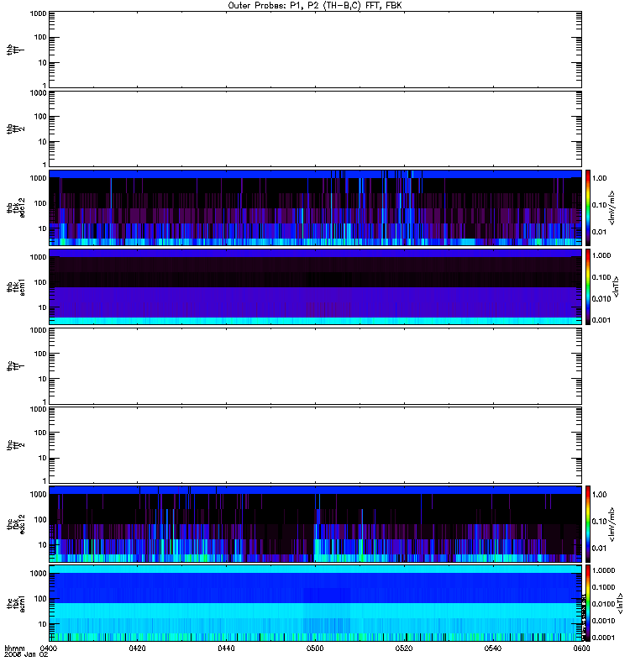Select the "0520" time axis label
The width and height of the screenshot is (630, 672).
[x=404, y=648]
